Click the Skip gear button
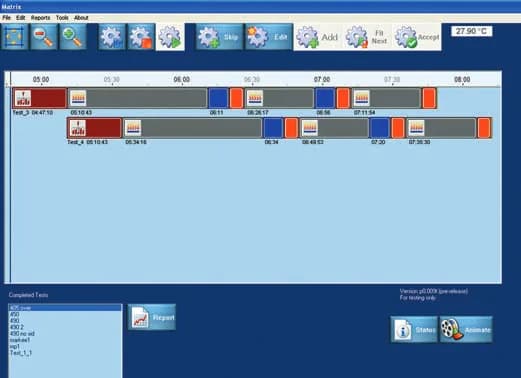This screenshot has width=521, height=378. [219, 37]
